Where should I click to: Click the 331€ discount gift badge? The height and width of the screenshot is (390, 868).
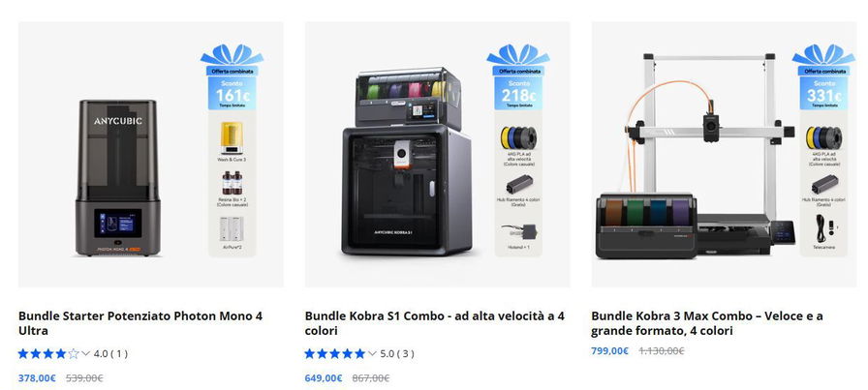point(823,76)
